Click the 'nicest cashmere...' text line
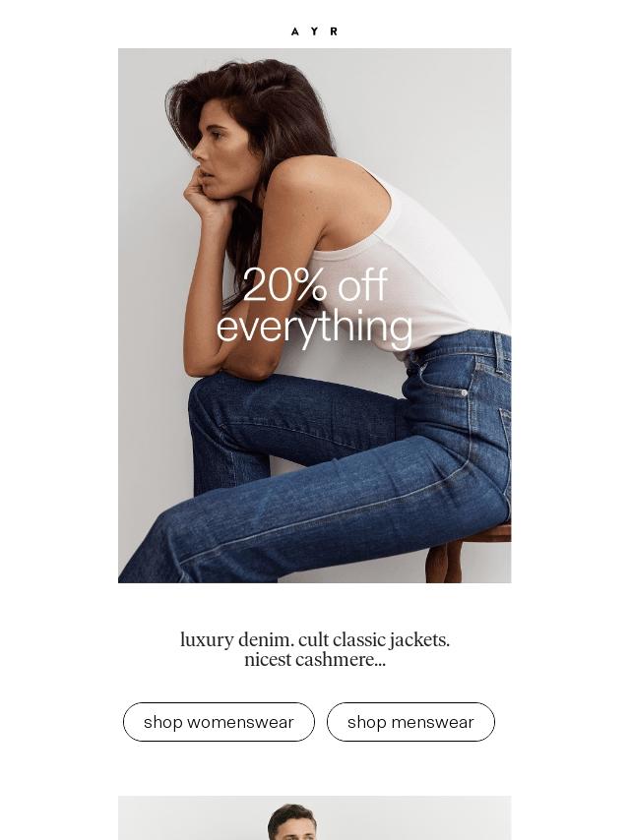The image size is (630, 840). coord(315,659)
